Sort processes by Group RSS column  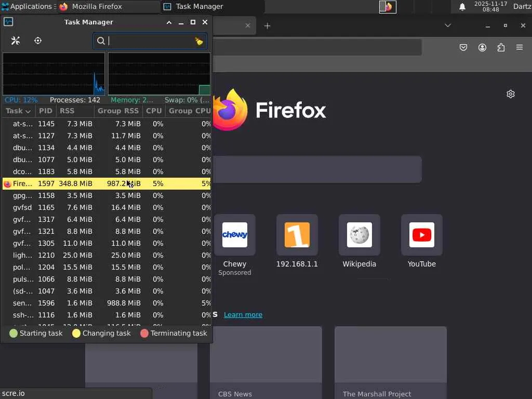pyautogui.click(x=118, y=111)
